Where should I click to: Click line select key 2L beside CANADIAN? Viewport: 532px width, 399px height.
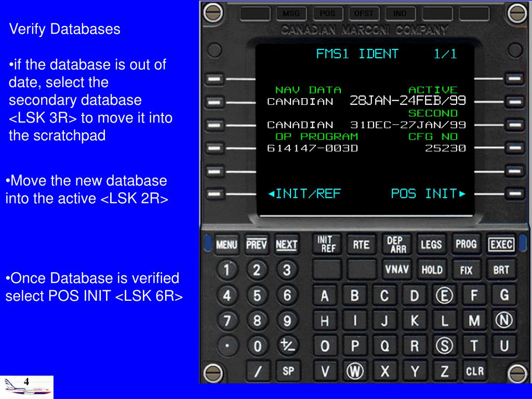pyautogui.click(x=215, y=102)
